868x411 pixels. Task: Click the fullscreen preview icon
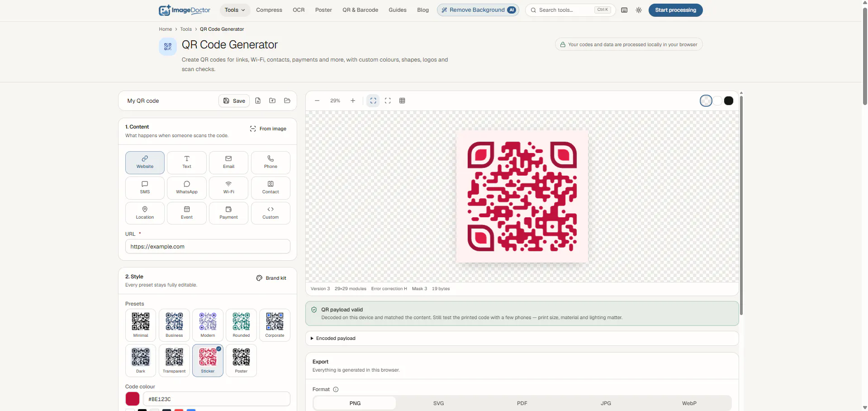(388, 100)
